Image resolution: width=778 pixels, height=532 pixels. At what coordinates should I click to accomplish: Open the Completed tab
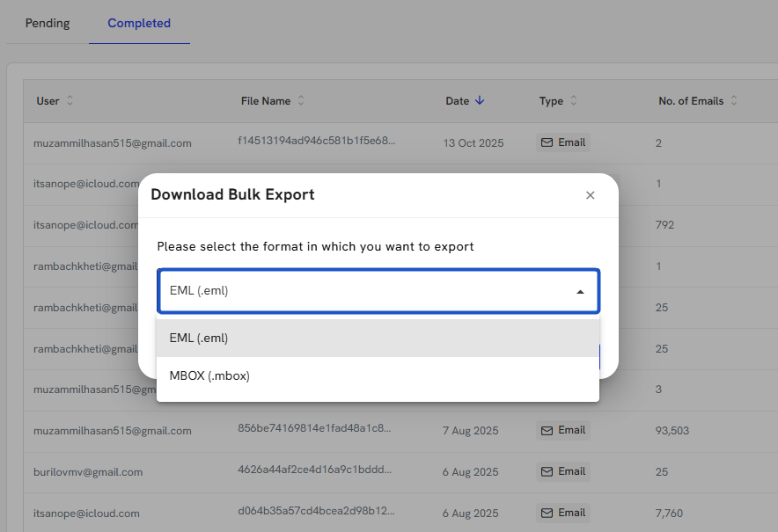coord(139,23)
